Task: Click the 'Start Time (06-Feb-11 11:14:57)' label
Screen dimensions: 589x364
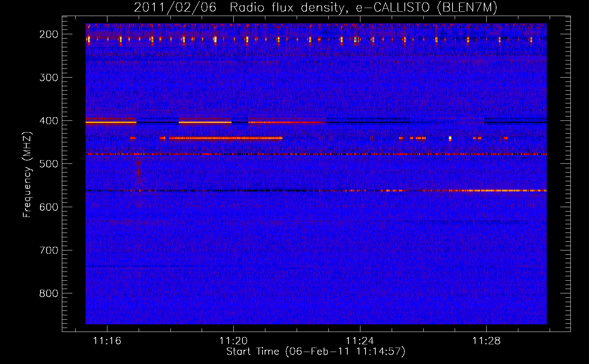Action: pyautogui.click(x=316, y=351)
